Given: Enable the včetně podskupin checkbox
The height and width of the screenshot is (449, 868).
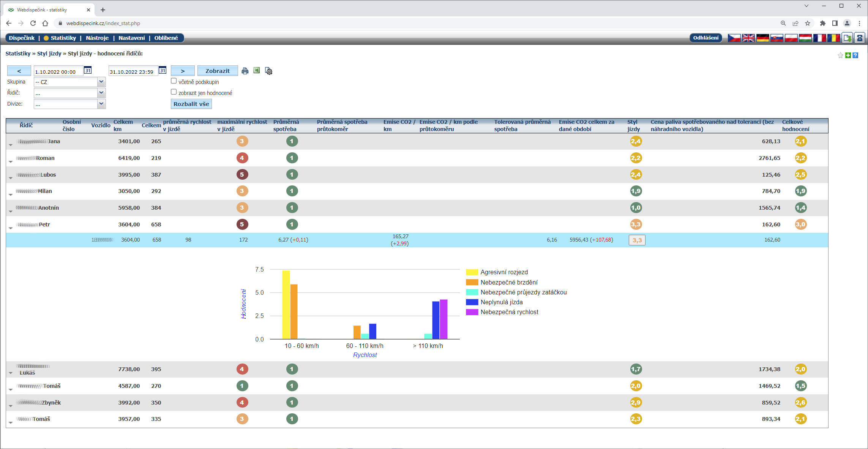Looking at the screenshot, I should tap(174, 81).
